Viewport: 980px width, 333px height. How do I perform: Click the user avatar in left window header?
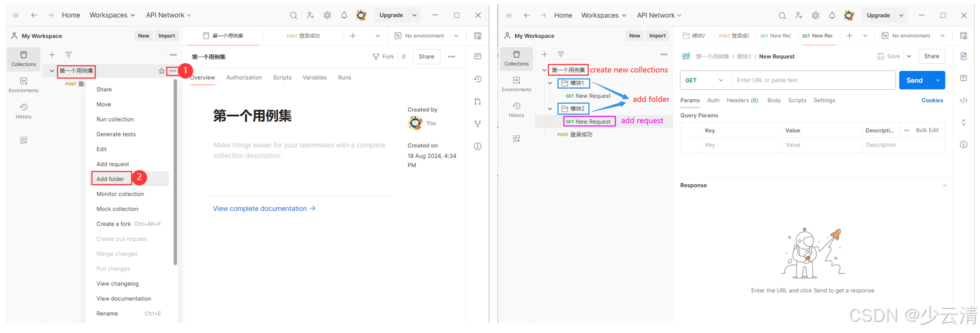coord(361,15)
